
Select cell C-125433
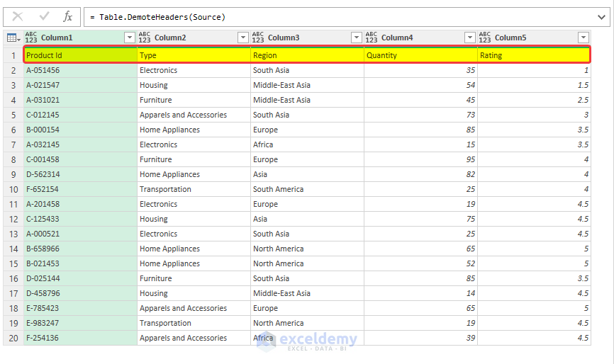coord(80,219)
